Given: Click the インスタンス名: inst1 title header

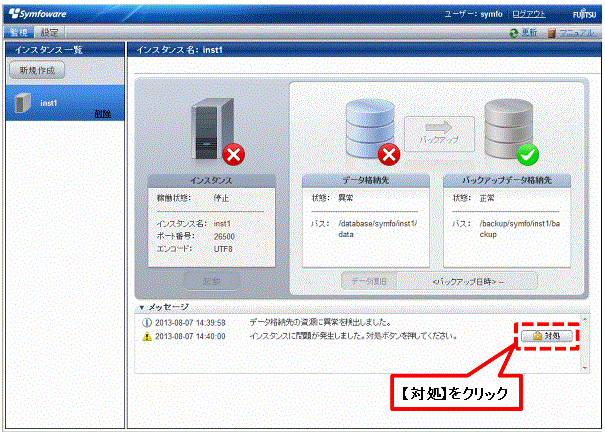Looking at the screenshot, I should coord(179,50).
